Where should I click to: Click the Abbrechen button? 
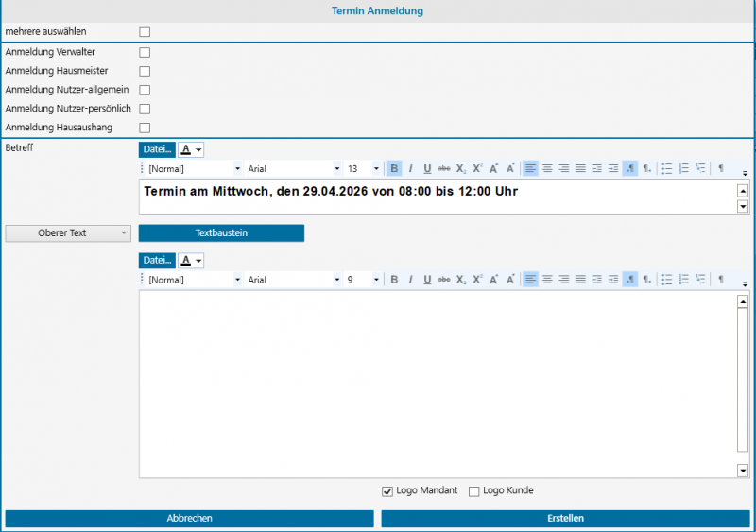[x=190, y=519]
